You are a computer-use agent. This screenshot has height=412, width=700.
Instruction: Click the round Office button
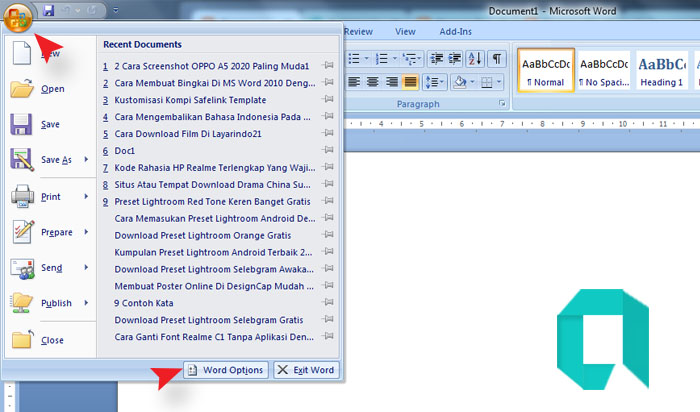17,17
